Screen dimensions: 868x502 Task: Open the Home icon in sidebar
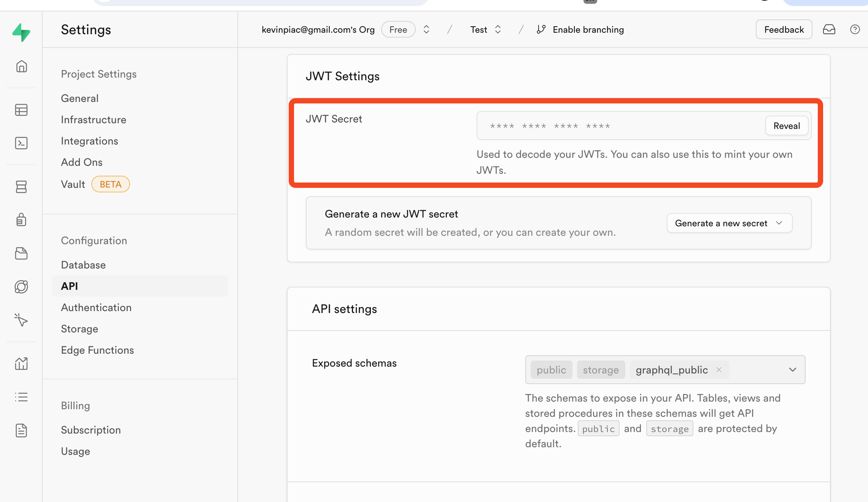point(21,66)
